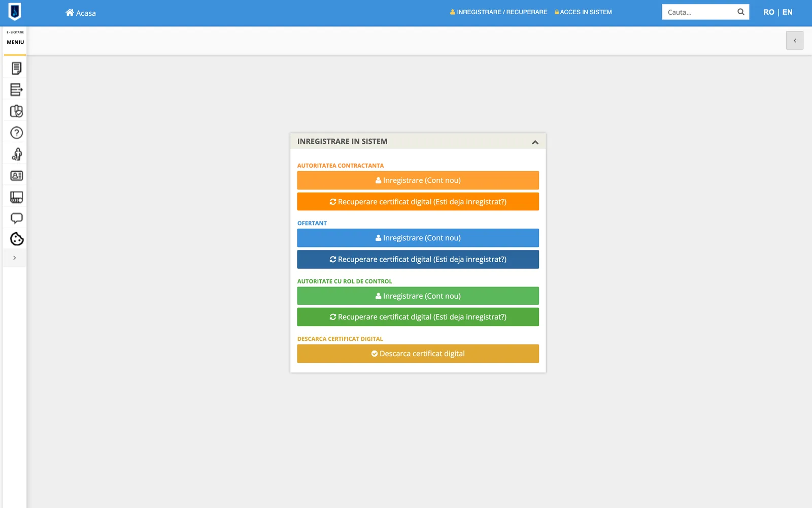
Task: Open Inregistrare / Recuperare menu item
Action: point(499,12)
